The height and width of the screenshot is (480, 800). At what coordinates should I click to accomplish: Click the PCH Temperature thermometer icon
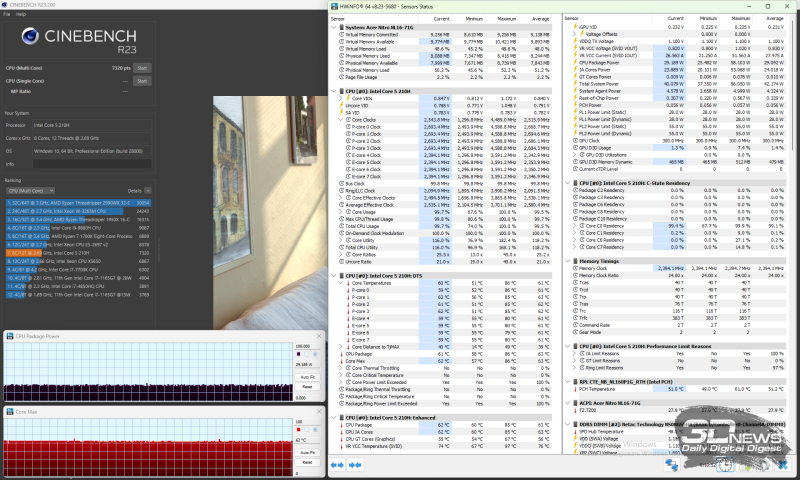click(576, 389)
